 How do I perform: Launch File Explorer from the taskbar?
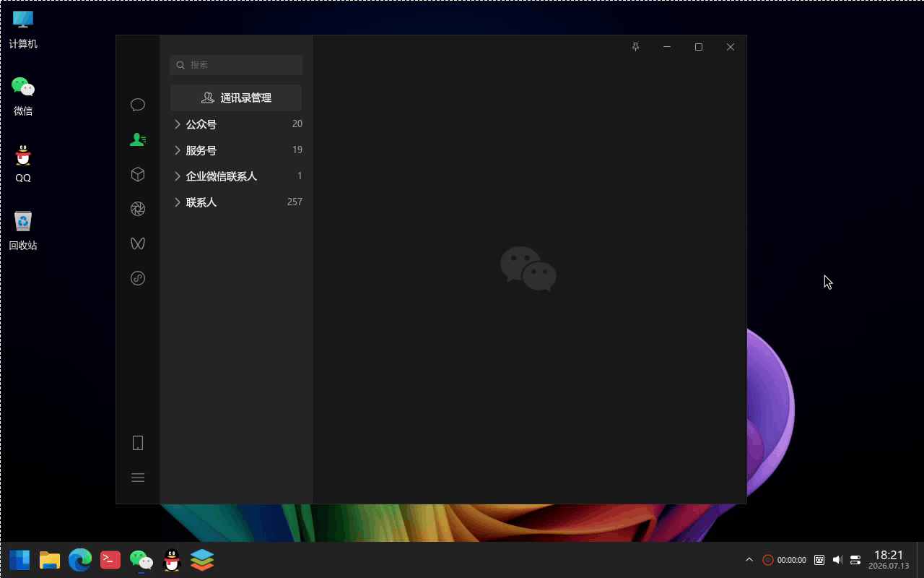50,560
